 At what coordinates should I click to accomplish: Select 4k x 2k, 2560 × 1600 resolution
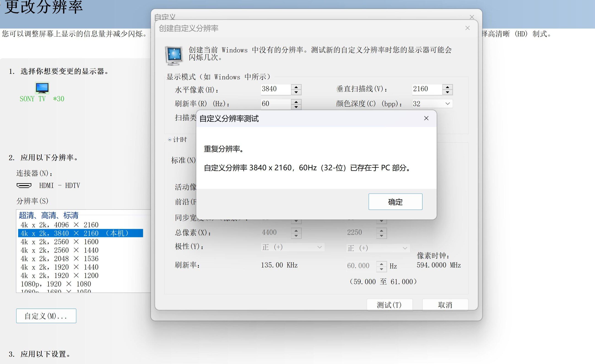point(80,242)
